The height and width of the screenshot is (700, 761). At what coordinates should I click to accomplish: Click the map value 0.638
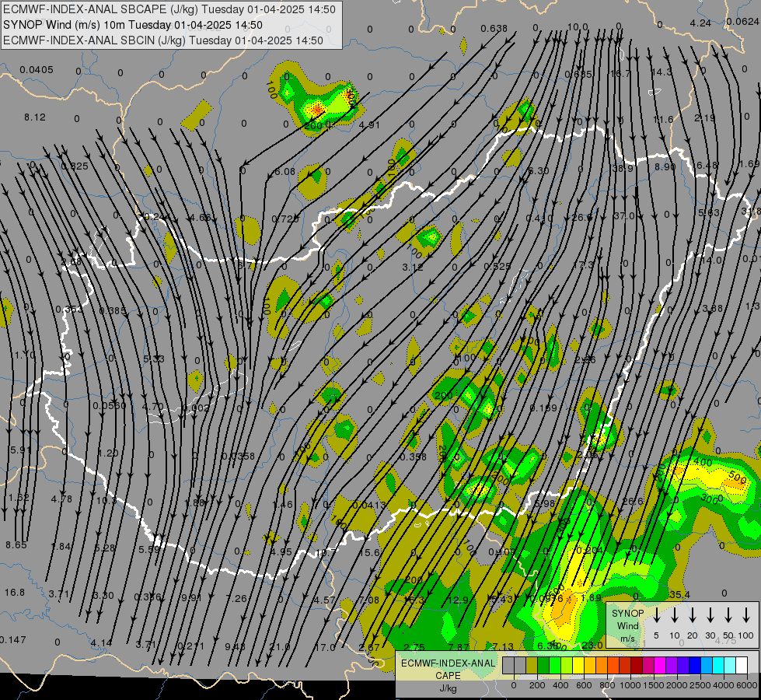click(494, 29)
